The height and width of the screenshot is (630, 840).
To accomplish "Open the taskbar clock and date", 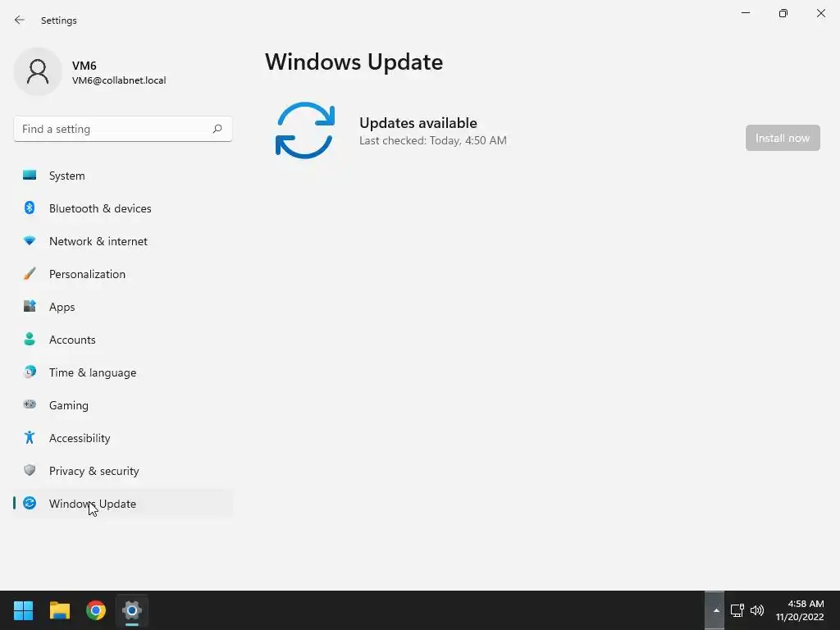I will (800, 610).
